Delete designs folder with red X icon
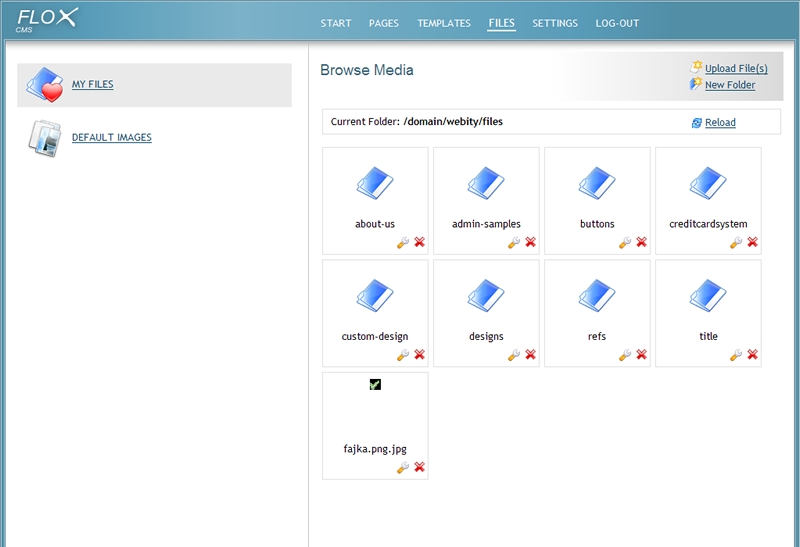Image resolution: width=800 pixels, height=547 pixels. [531, 354]
